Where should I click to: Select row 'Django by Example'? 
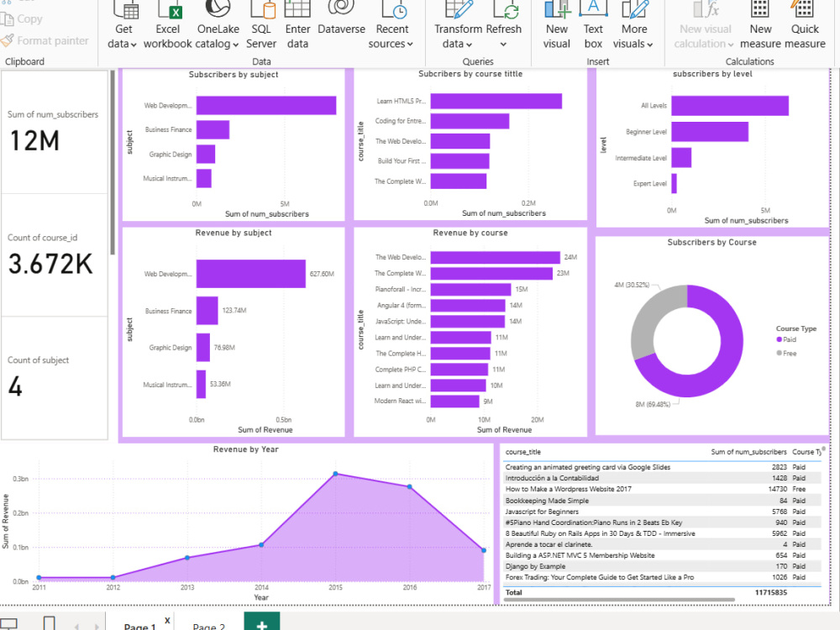[663, 566]
